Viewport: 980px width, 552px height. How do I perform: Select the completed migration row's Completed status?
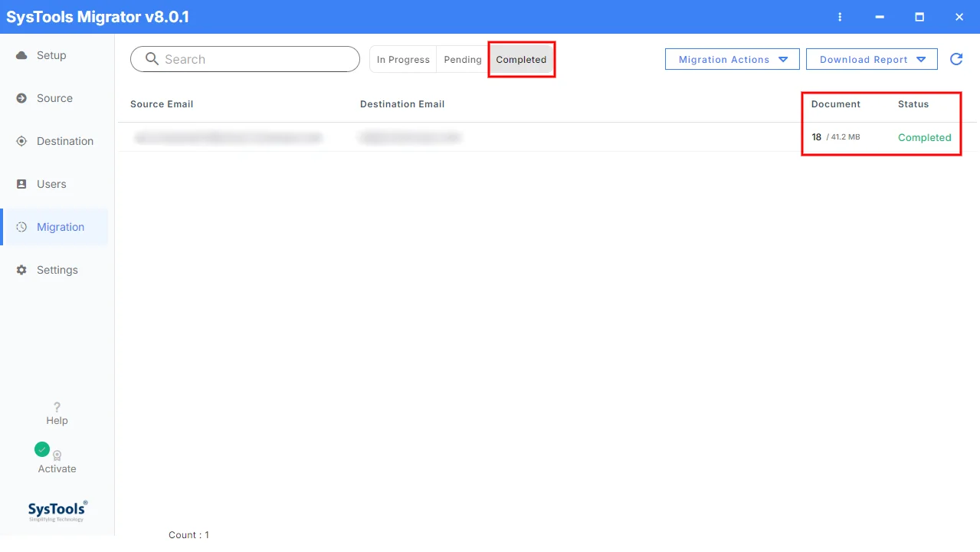click(925, 137)
